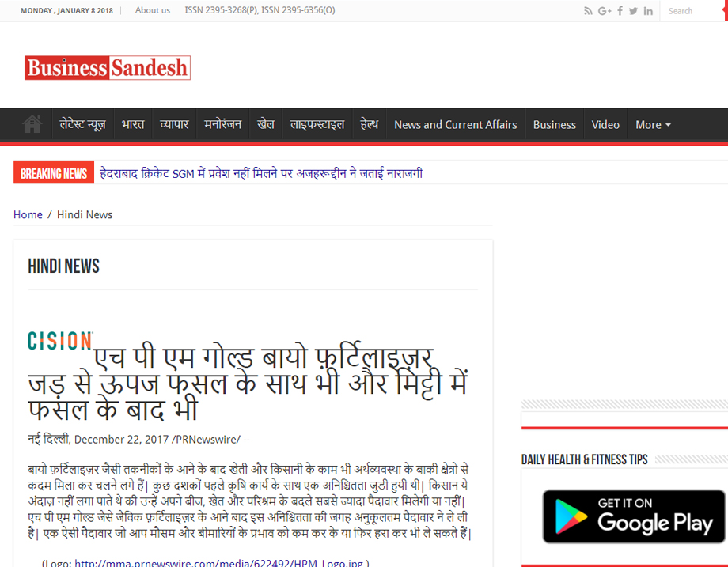Click the Cision logo

coord(60,341)
